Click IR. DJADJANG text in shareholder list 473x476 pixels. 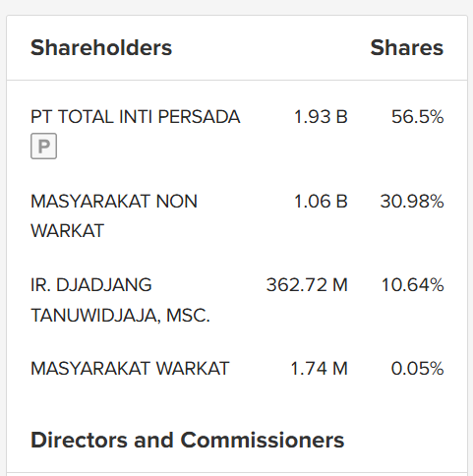pyautogui.click(x=91, y=285)
